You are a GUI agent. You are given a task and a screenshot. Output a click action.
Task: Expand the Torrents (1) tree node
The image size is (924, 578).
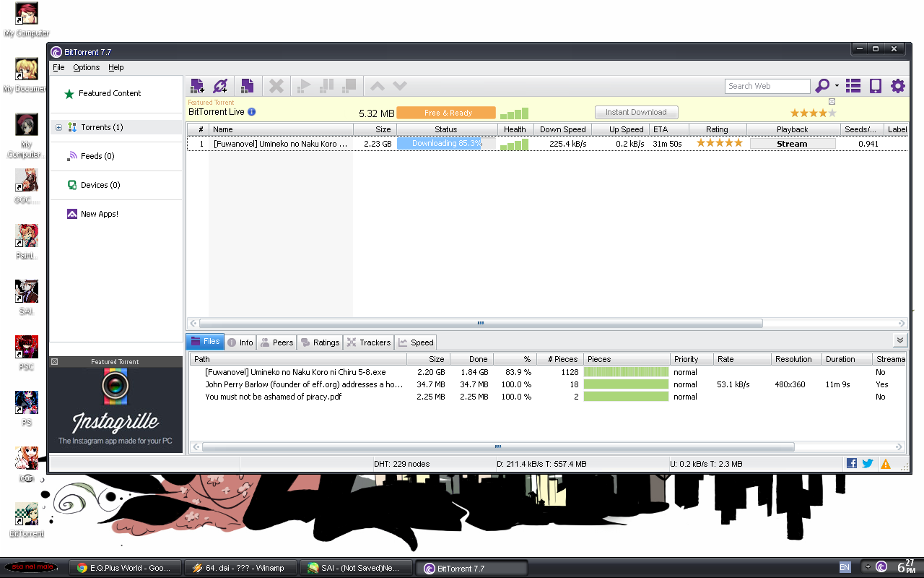(59, 127)
